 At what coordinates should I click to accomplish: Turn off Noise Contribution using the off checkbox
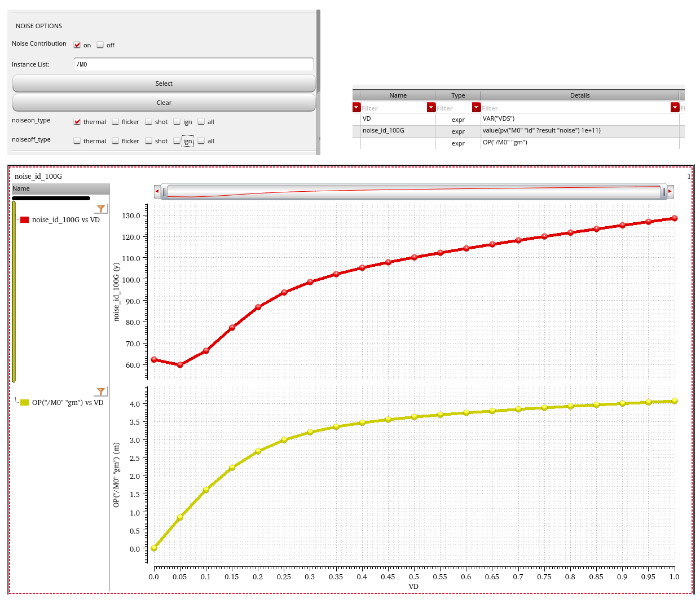coord(100,45)
